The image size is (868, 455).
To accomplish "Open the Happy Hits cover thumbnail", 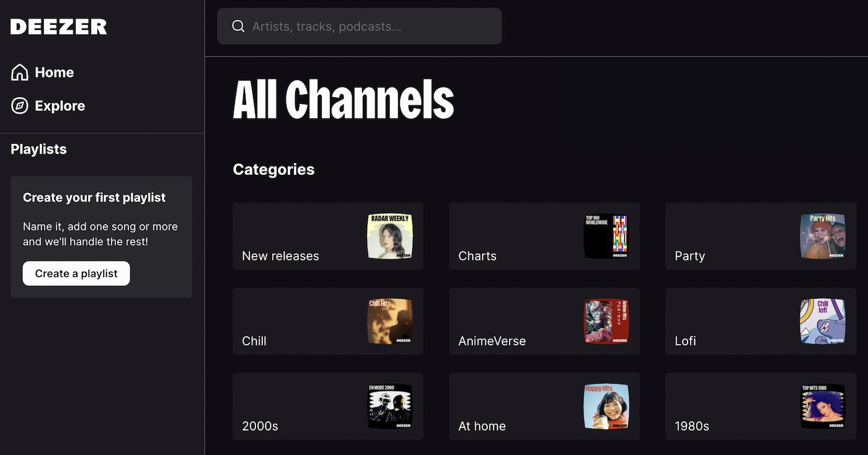I will [606, 406].
